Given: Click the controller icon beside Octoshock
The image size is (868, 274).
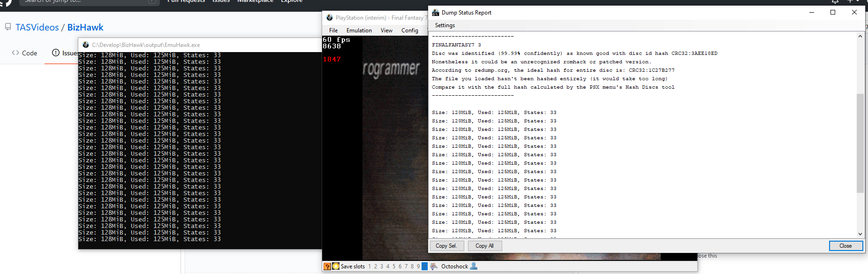Looking at the screenshot, I should tap(434, 266).
